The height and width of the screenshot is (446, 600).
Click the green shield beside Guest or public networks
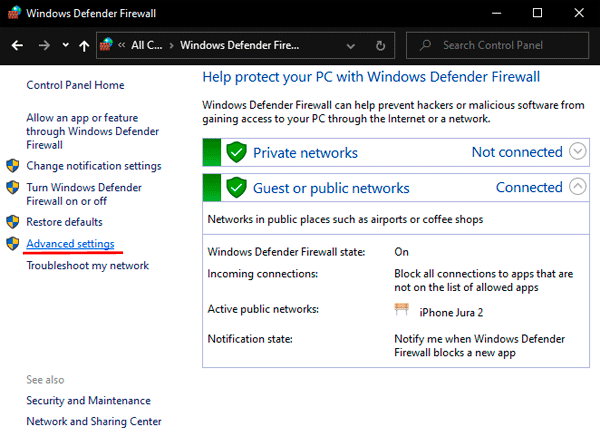tap(236, 187)
